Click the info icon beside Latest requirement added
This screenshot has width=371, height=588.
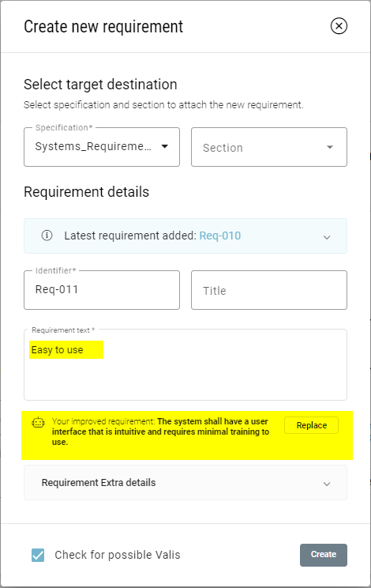click(x=47, y=236)
